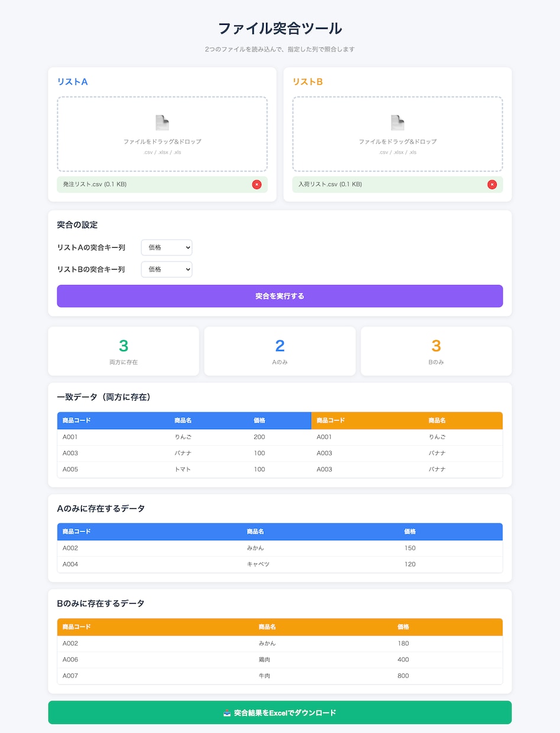Click the 200 price cell in matched table
560x733 pixels.
(x=259, y=437)
